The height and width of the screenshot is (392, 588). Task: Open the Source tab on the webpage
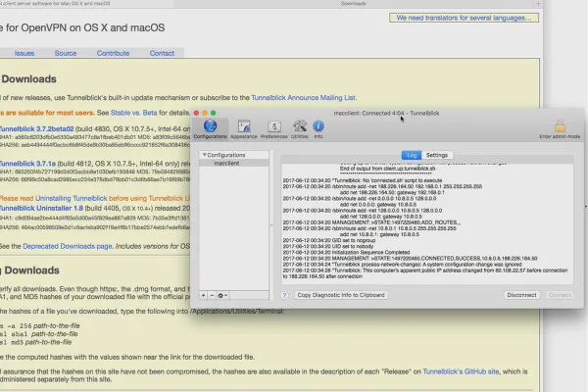[66, 53]
